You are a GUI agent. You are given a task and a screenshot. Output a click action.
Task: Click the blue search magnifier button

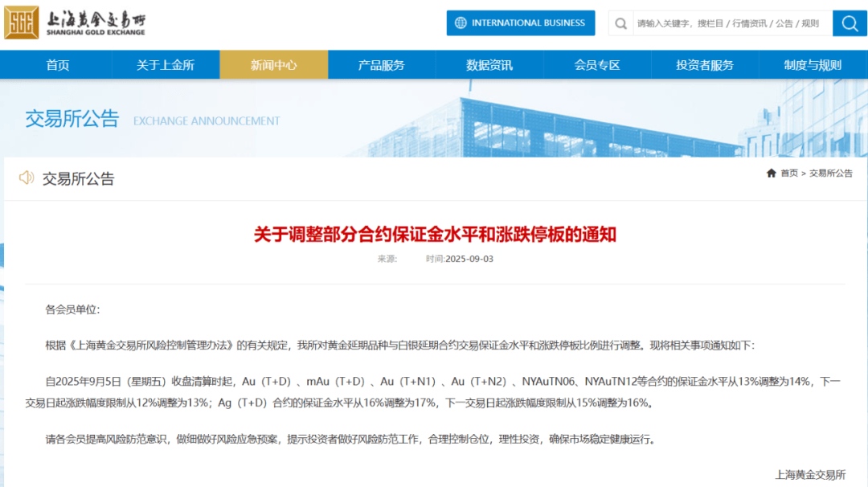(850, 23)
